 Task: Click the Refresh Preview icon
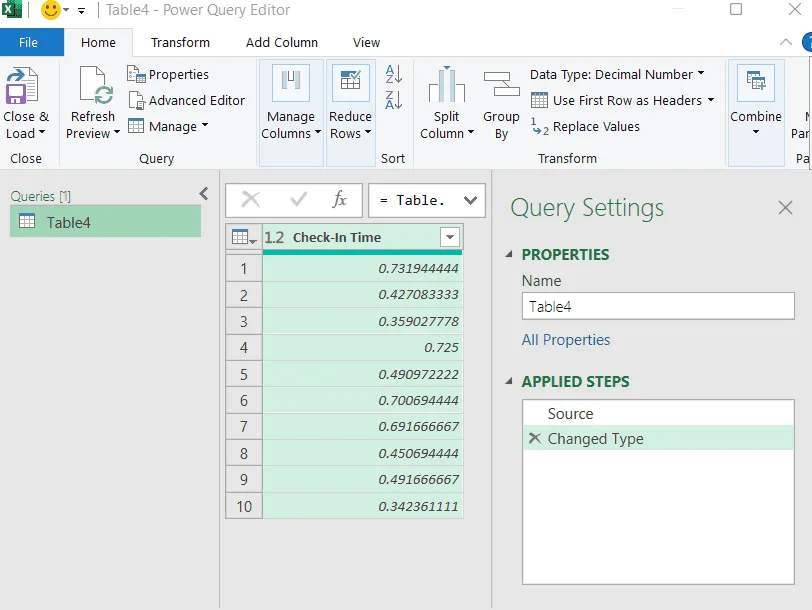coord(96,86)
